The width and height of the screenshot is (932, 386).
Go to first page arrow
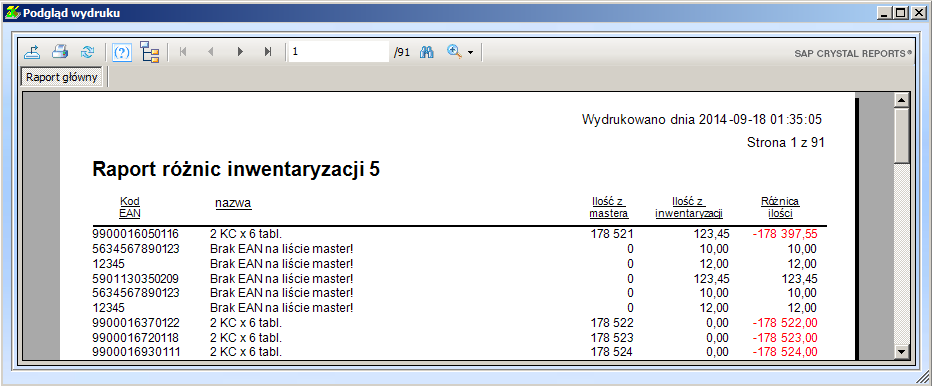pyautogui.click(x=183, y=52)
